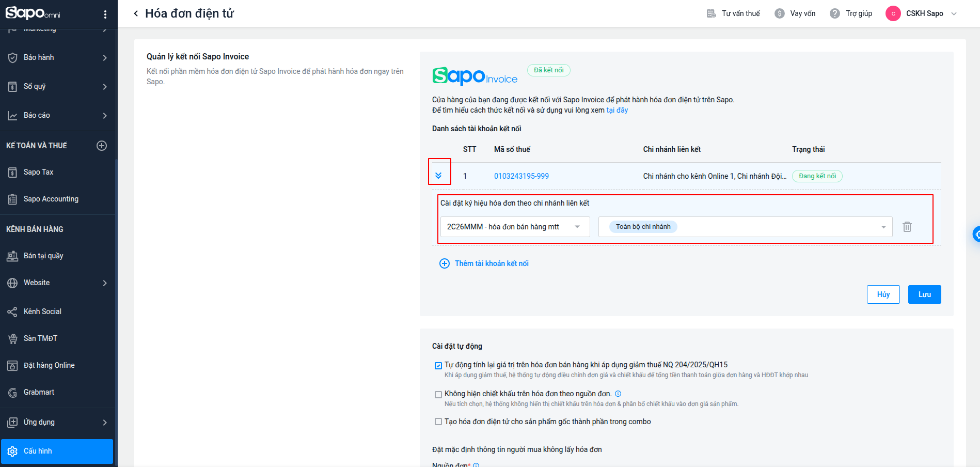Toggle the Tự động tính lại giá trị checkbox
This screenshot has height=467, width=980.
click(438, 366)
